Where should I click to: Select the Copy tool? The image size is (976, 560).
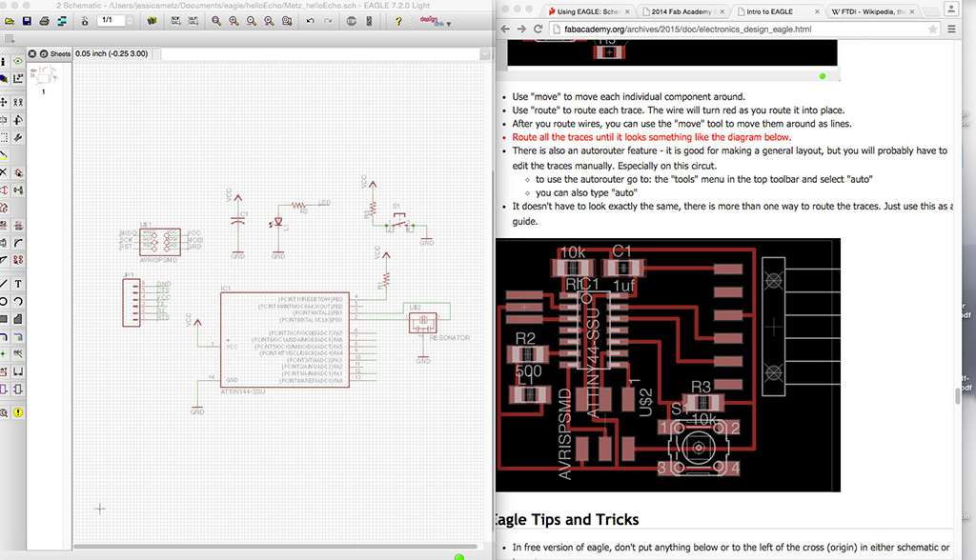pyautogui.click(x=18, y=101)
